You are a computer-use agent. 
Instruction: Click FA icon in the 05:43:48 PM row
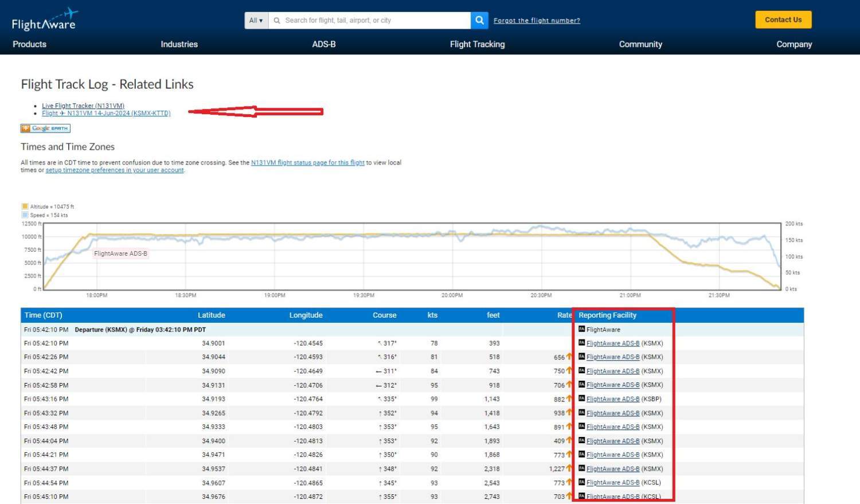pos(581,427)
